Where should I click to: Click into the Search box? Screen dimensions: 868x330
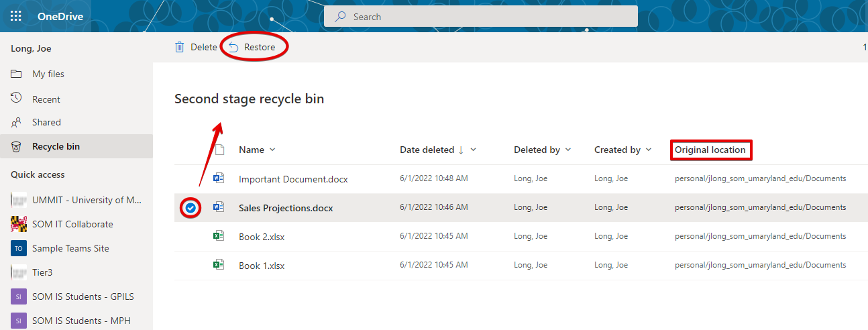pos(480,16)
